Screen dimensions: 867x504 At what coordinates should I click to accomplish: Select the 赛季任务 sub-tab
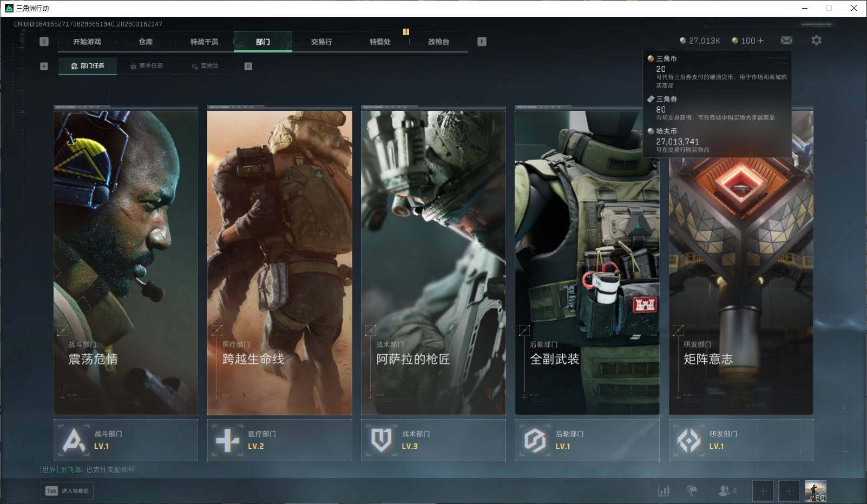[x=146, y=66]
